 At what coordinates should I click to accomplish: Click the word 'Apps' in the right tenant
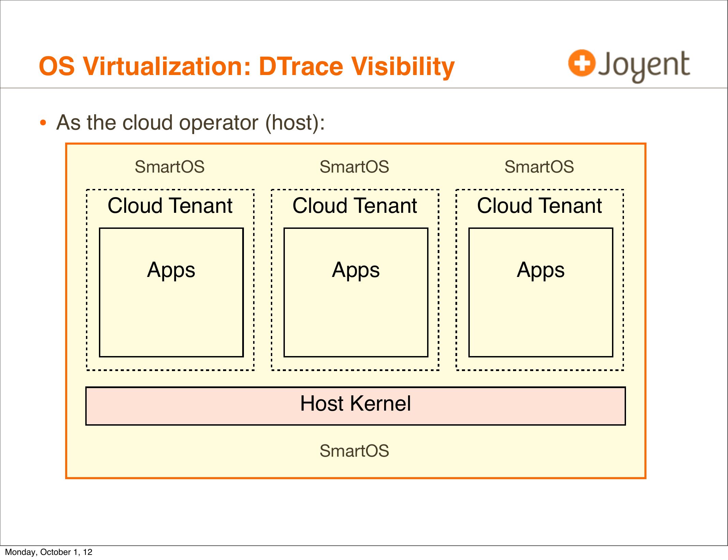[540, 270]
